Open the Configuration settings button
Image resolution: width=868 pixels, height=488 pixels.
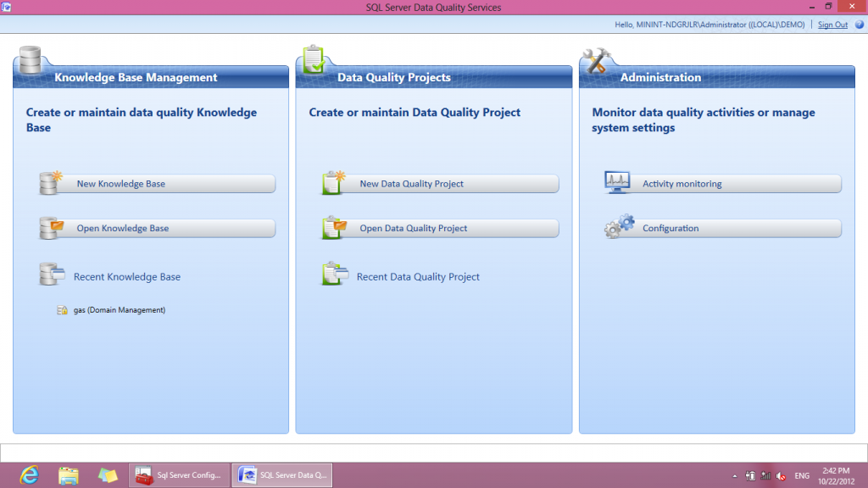(723, 228)
